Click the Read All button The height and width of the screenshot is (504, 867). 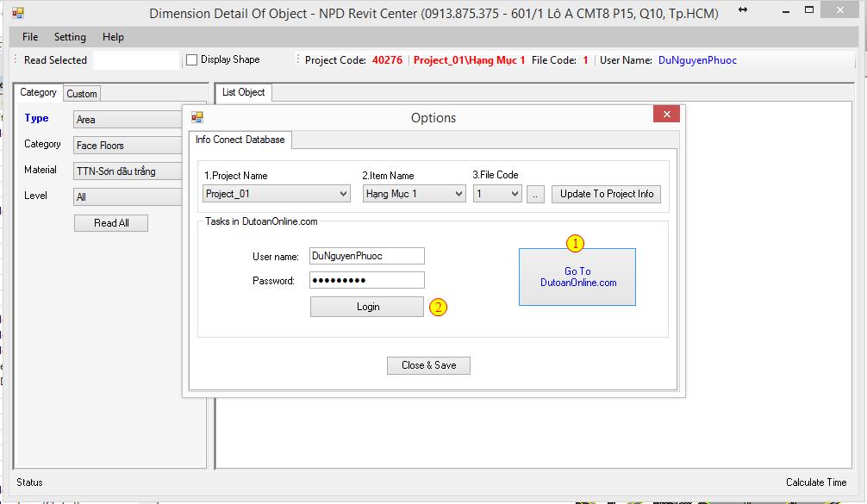111,223
